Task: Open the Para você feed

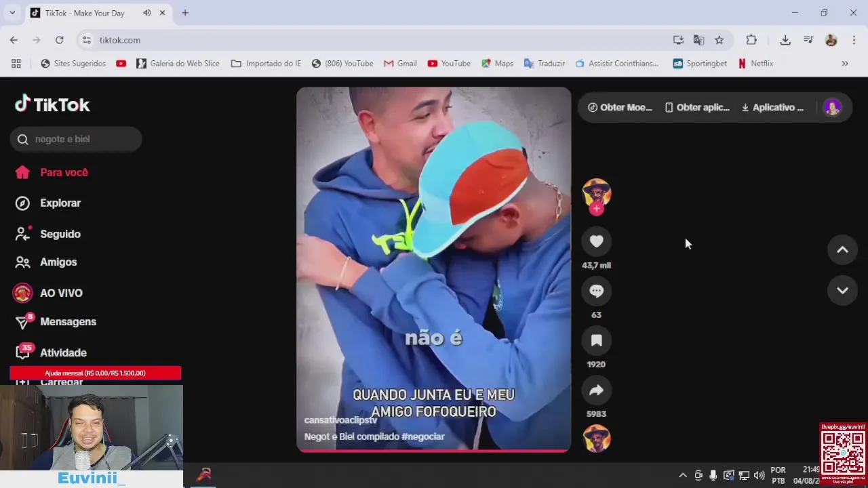Action: click(52, 172)
